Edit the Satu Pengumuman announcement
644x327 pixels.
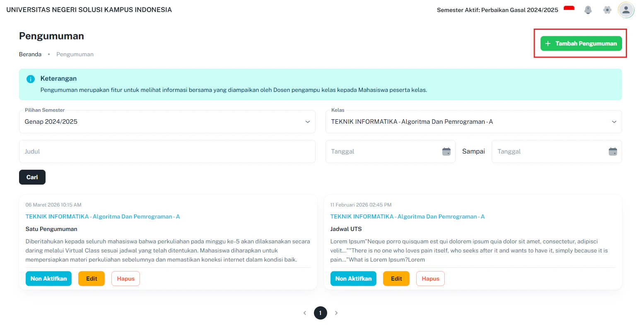(x=92, y=279)
